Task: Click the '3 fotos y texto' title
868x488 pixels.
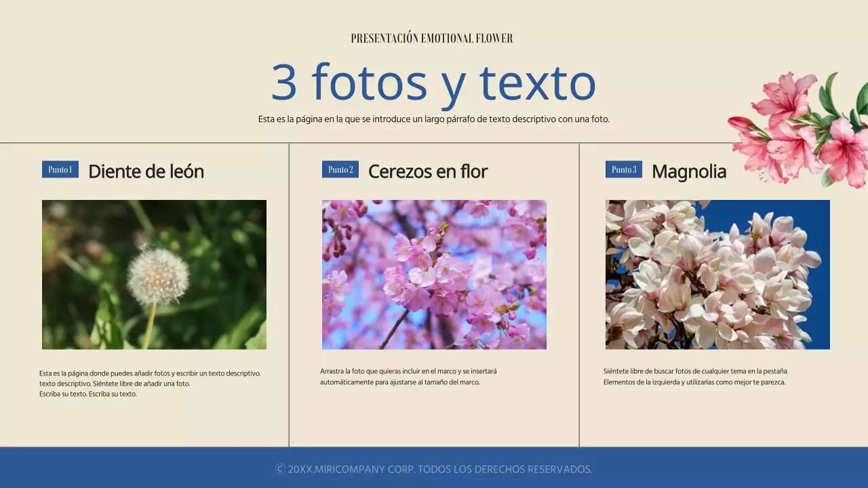Action: pos(433,83)
